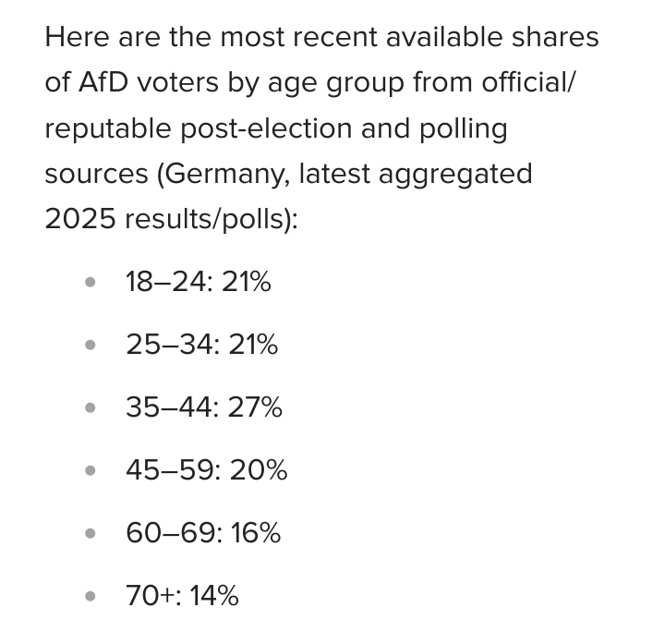
Task: Select the 35–44: 27% entry
Action: 203,407
